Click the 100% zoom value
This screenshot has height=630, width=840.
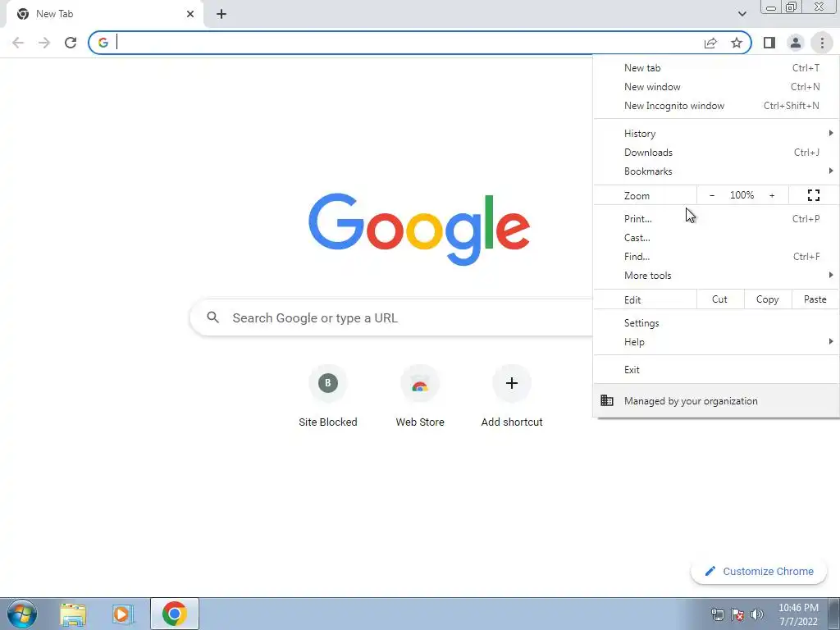742,195
